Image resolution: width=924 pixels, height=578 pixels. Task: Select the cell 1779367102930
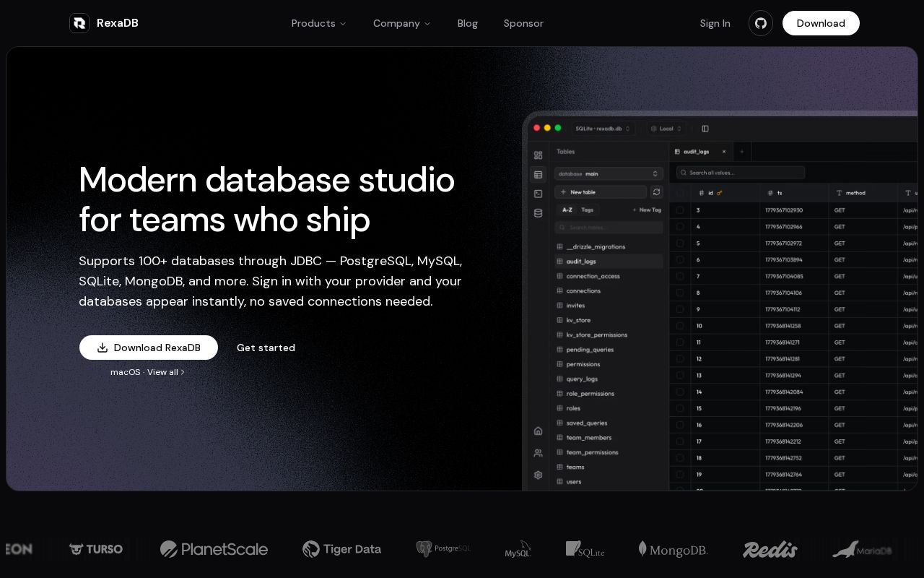[784, 210]
